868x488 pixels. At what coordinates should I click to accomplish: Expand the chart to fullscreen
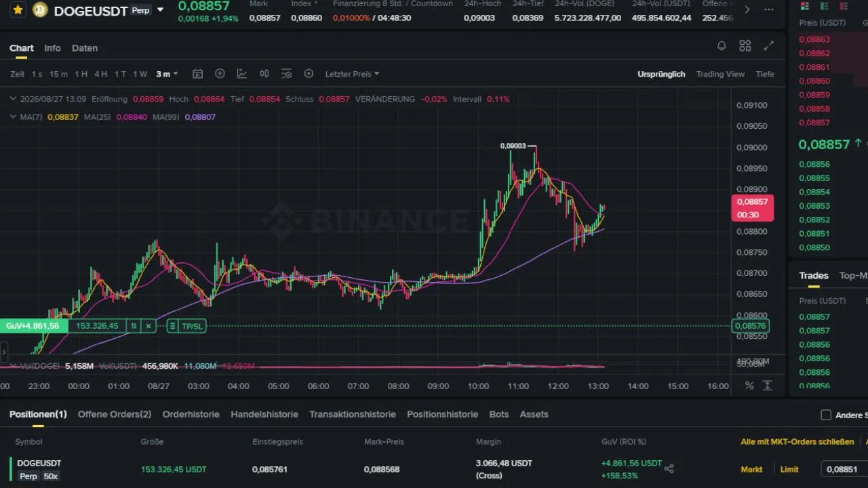click(x=768, y=46)
